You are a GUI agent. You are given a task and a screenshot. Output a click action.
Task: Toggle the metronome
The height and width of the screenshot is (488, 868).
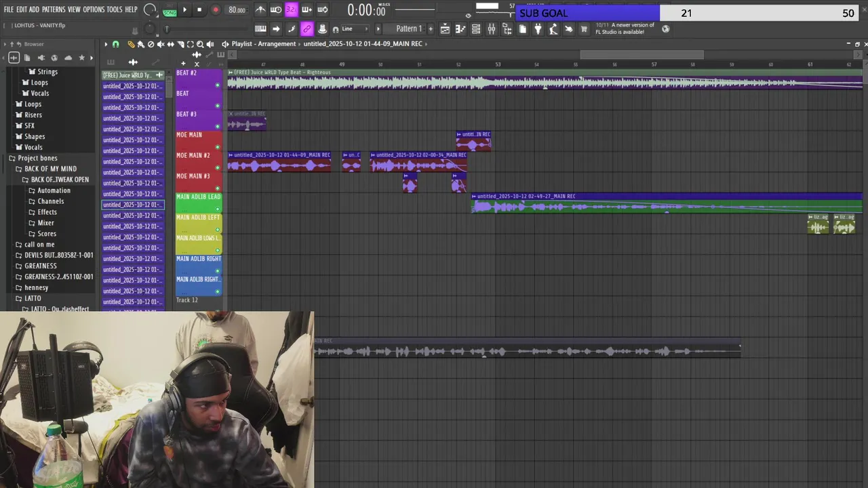(260, 9)
